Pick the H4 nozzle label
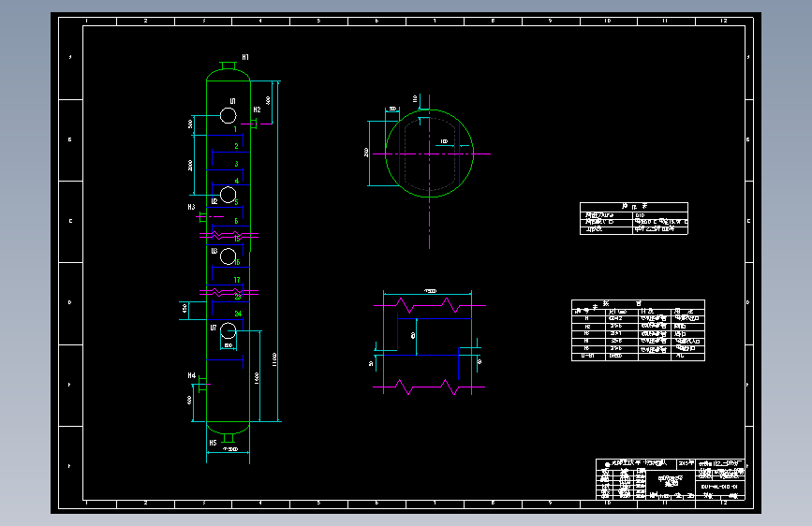812x526 pixels. tap(192, 375)
